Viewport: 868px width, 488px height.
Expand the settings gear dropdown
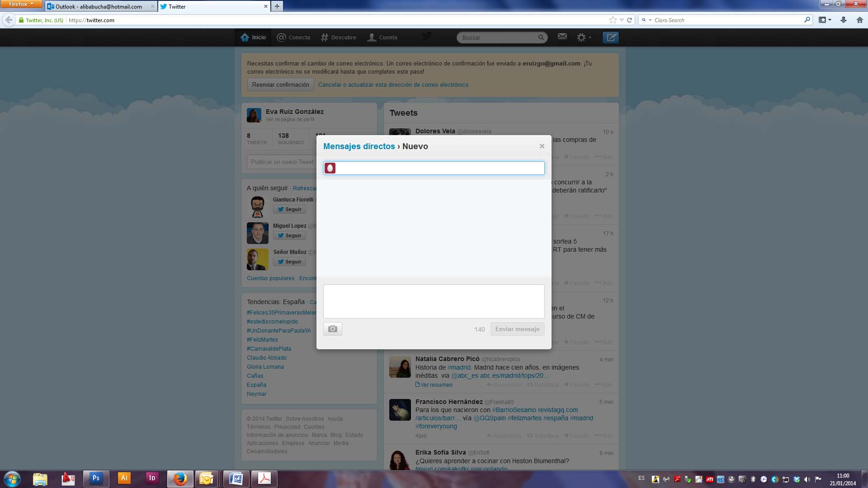[x=584, y=38]
